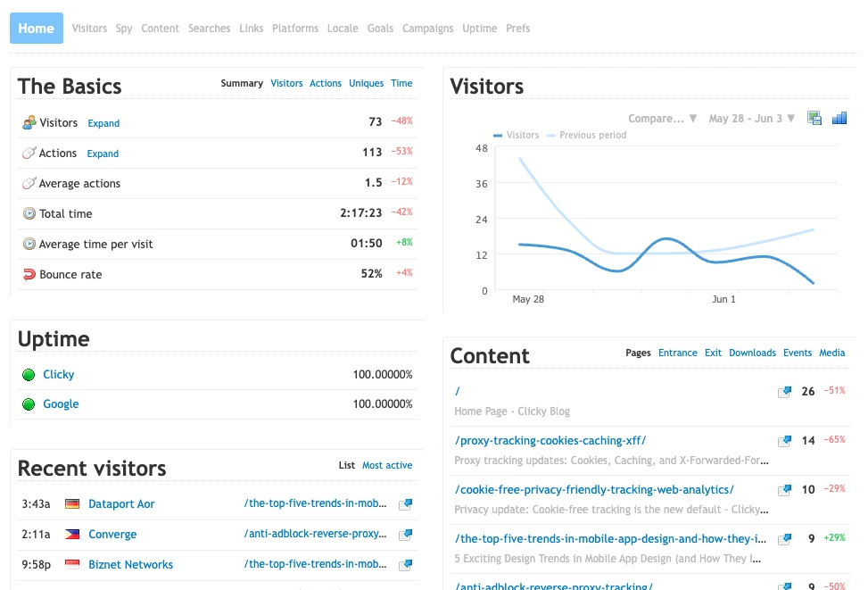Image resolution: width=868 pixels, height=590 pixels.
Task: Open the Compare dropdown in Visitors
Action: [x=662, y=118]
